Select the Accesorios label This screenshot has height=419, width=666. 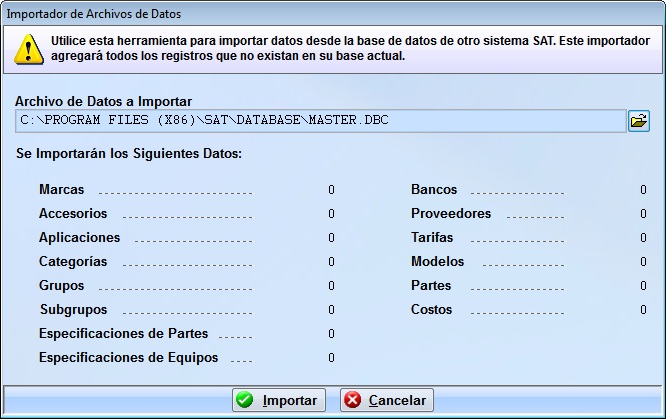(x=73, y=213)
